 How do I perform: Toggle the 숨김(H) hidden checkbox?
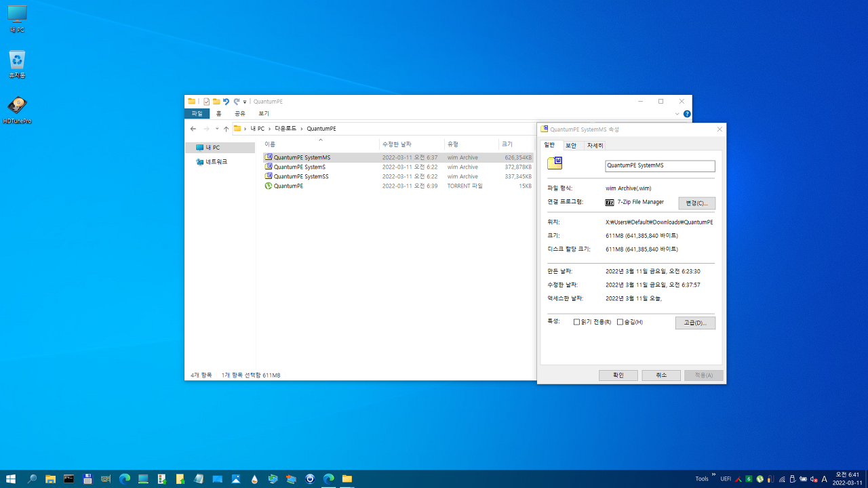[620, 322]
